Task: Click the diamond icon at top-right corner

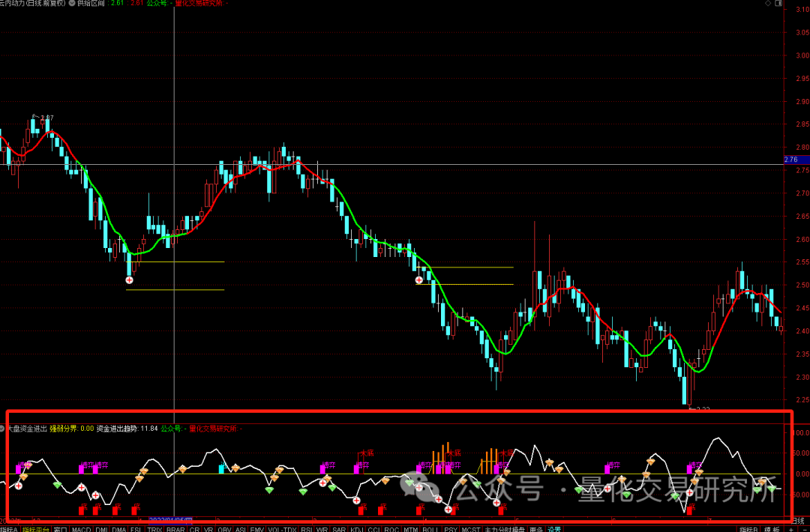Action: [768, 3]
